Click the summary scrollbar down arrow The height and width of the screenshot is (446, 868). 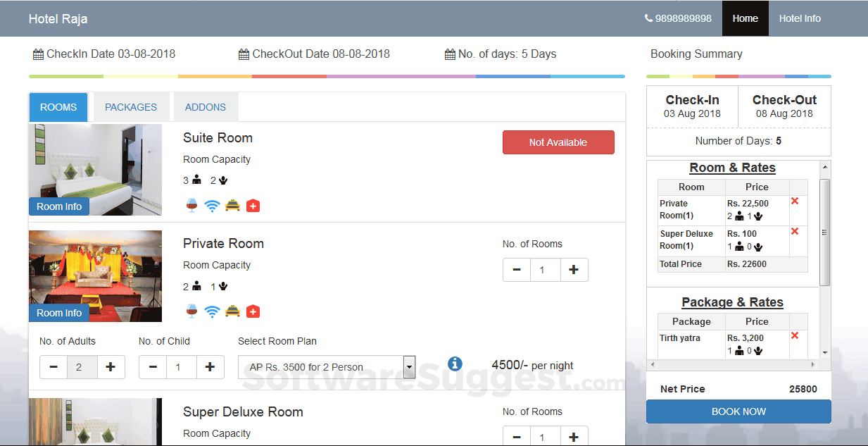[825, 352]
